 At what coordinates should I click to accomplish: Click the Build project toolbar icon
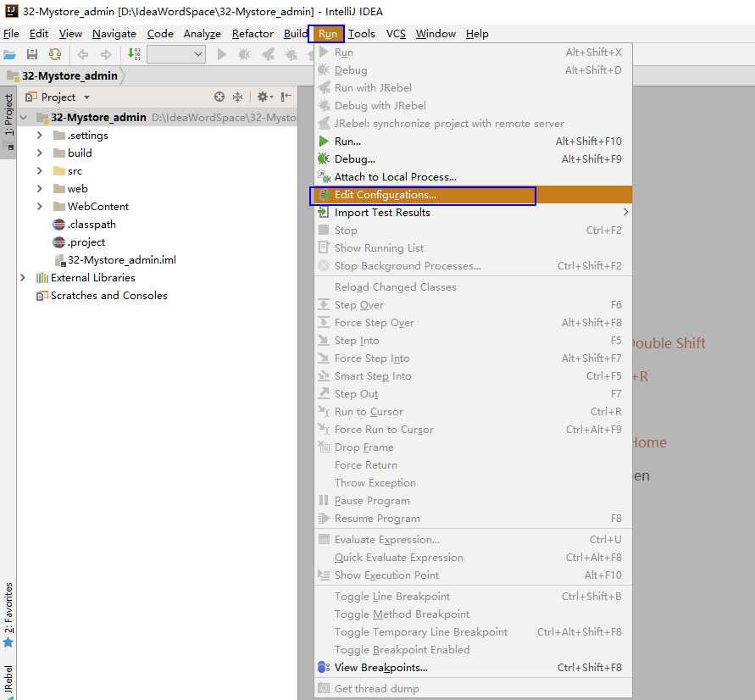click(134, 54)
